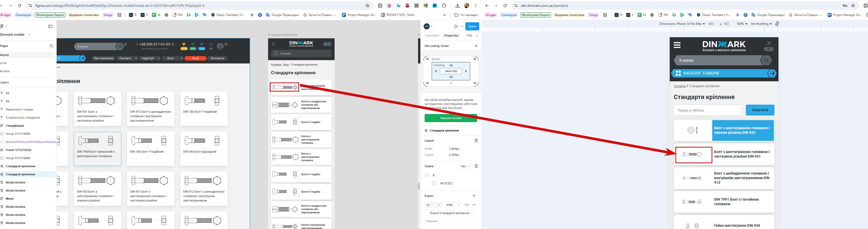Open the No throttling dropdown
This screenshot has height=229, width=868.
(x=761, y=24)
